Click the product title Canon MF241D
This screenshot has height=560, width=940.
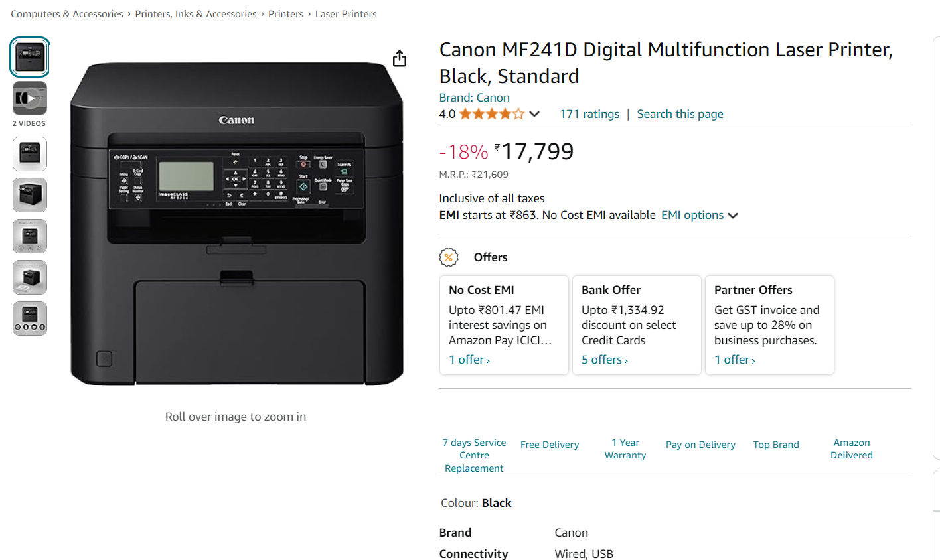[x=666, y=63]
